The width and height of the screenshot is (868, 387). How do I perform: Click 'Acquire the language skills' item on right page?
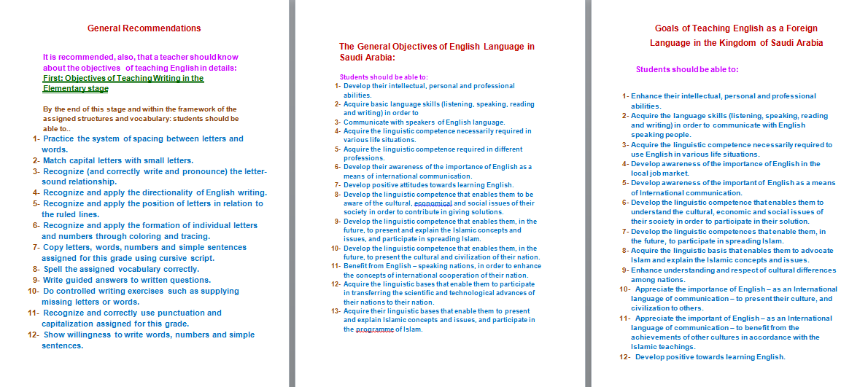(x=729, y=125)
